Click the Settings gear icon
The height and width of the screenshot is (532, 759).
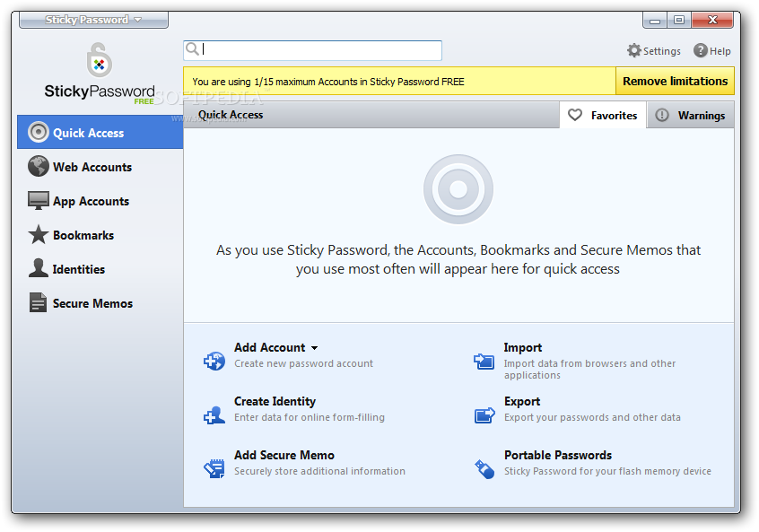point(634,51)
